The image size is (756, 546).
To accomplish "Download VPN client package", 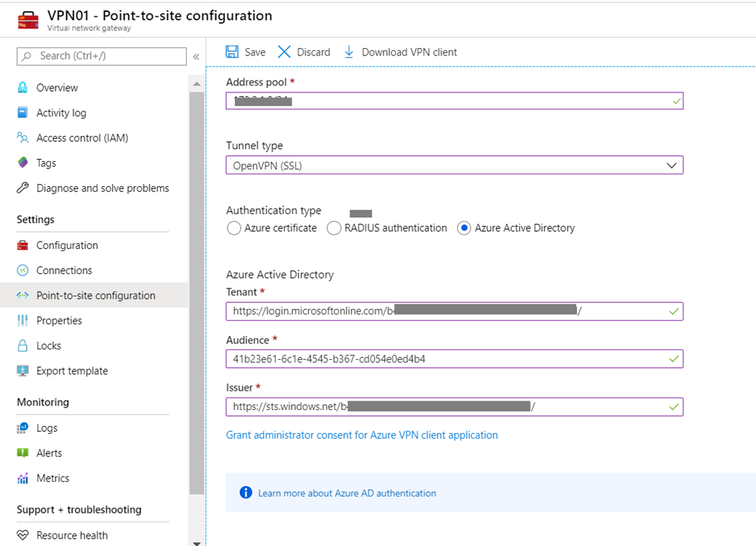I will 401,52.
